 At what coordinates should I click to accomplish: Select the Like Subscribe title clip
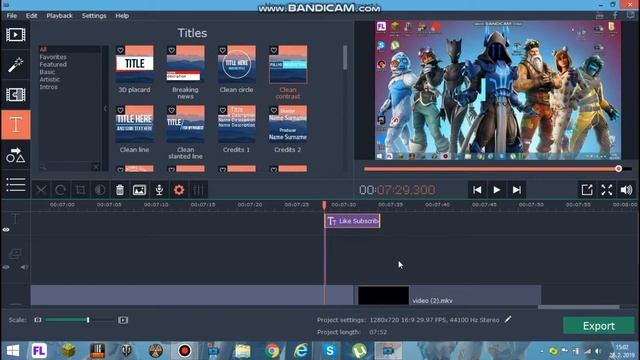[352, 221]
